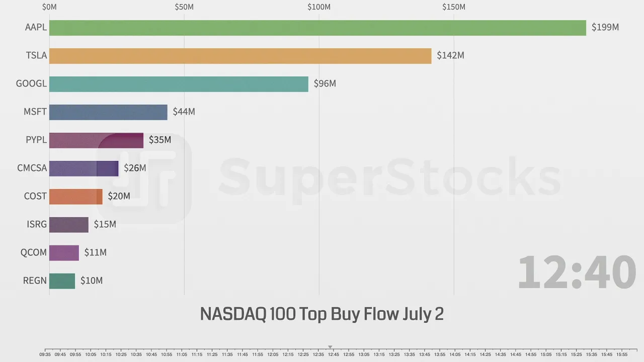Jump to 11:05 on the timeline
The image size is (644, 362).
click(x=182, y=354)
